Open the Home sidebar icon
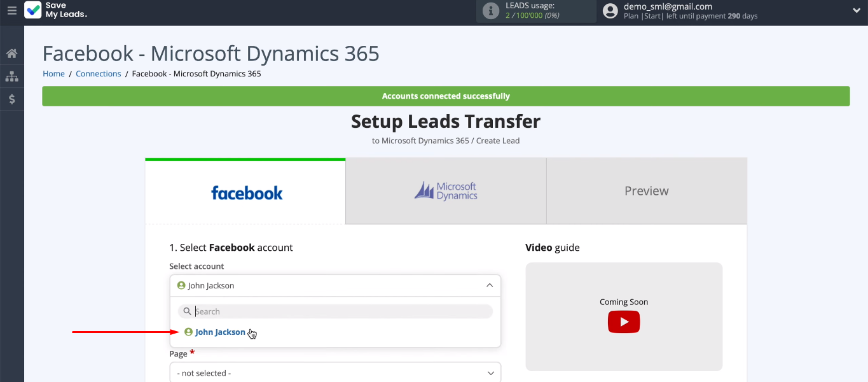The image size is (868, 382). point(11,53)
